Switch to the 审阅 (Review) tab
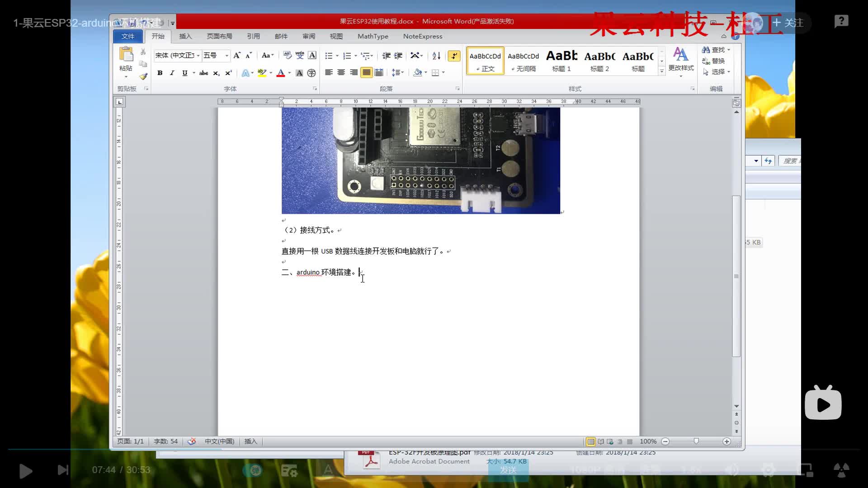868x488 pixels. pyautogui.click(x=309, y=36)
